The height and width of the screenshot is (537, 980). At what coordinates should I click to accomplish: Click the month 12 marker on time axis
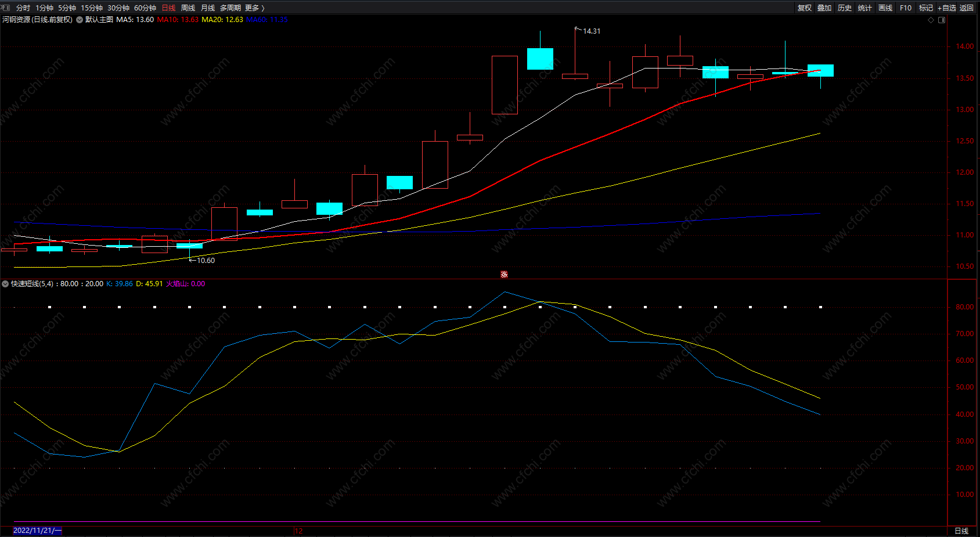299,531
